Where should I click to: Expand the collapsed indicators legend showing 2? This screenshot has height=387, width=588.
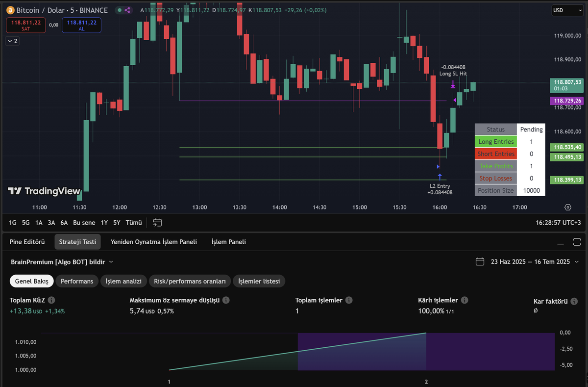point(13,41)
